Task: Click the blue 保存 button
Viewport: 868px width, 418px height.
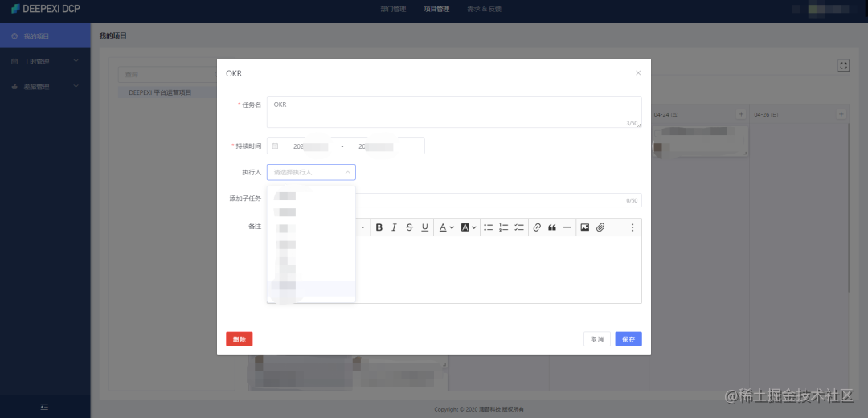Action: (x=628, y=339)
